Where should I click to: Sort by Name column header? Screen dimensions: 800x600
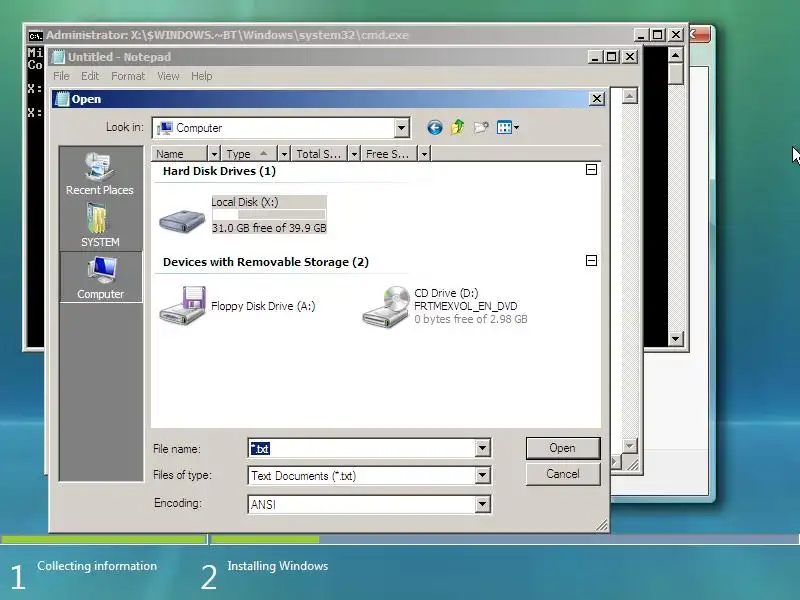pos(180,154)
